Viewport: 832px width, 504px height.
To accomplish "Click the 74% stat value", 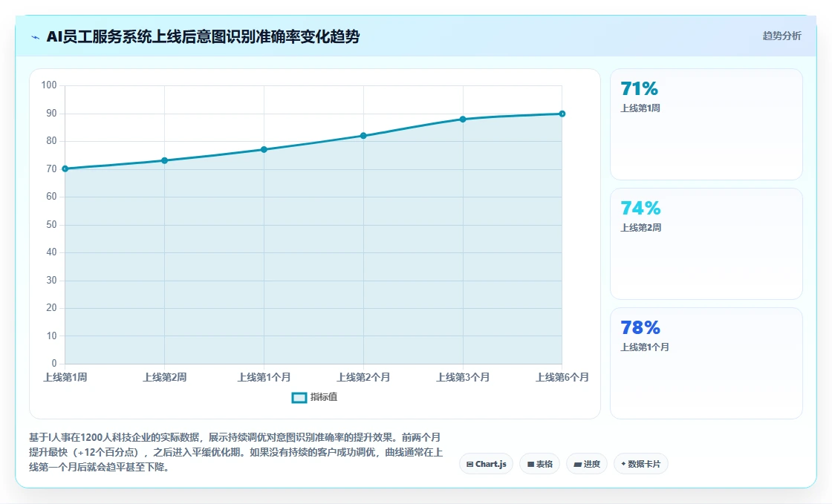I will point(640,209).
